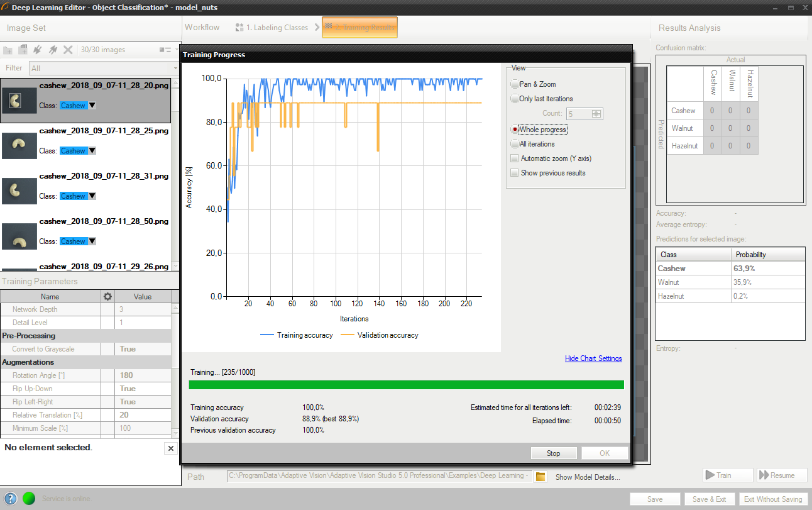Switch to the Labeling Classes workflow tab

click(272, 28)
